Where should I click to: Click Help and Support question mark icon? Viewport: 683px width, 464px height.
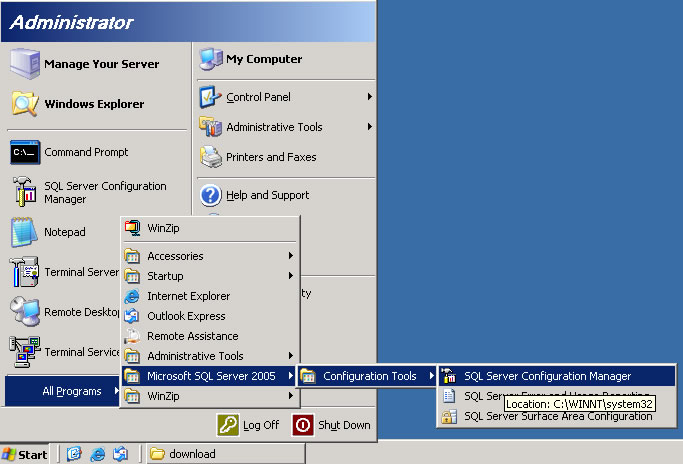click(211, 195)
